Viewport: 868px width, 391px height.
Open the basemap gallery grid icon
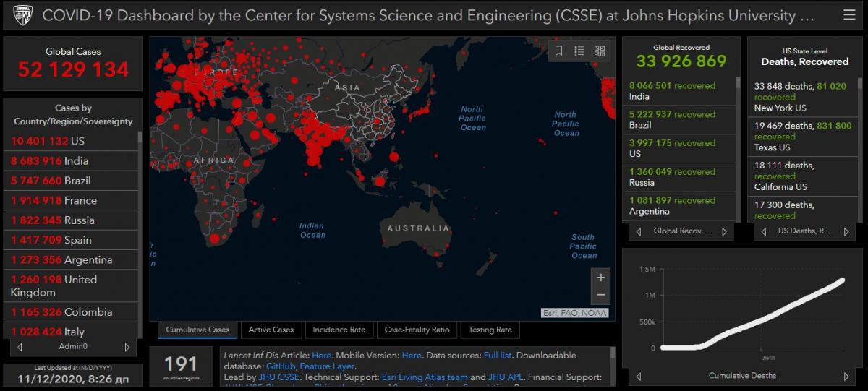[600, 51]
